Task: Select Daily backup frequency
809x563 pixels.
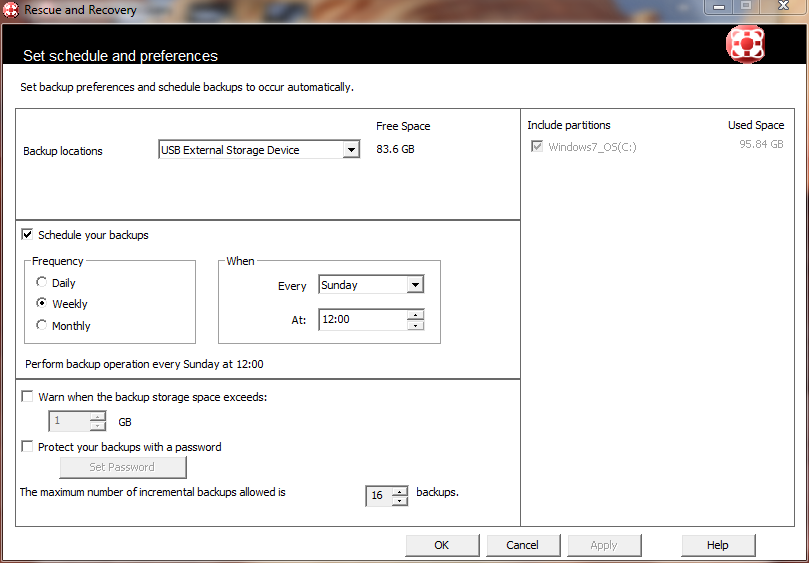Action: [41, 283]
